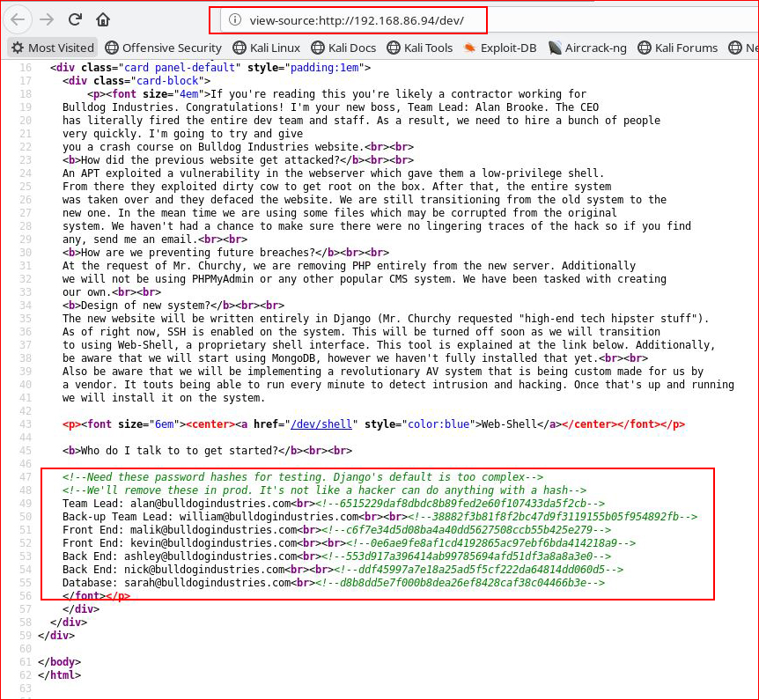Viewport: 759px width, 700px height.
Task: Click the Kali Linux globe icon
Action: point(239,48)
